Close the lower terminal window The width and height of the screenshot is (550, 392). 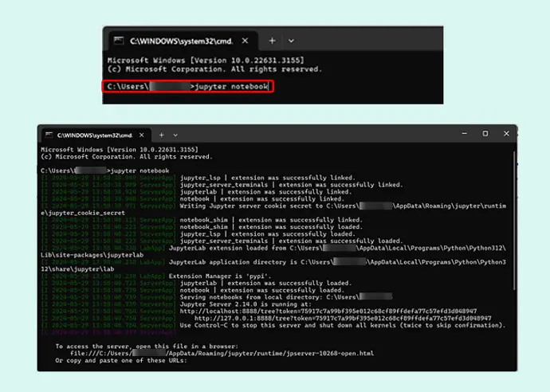[x=506, y=134]
